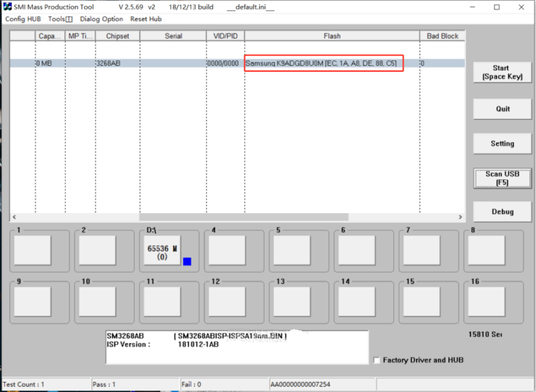Click the horizontal scrollbar left arrow

[x=14, y=217]
